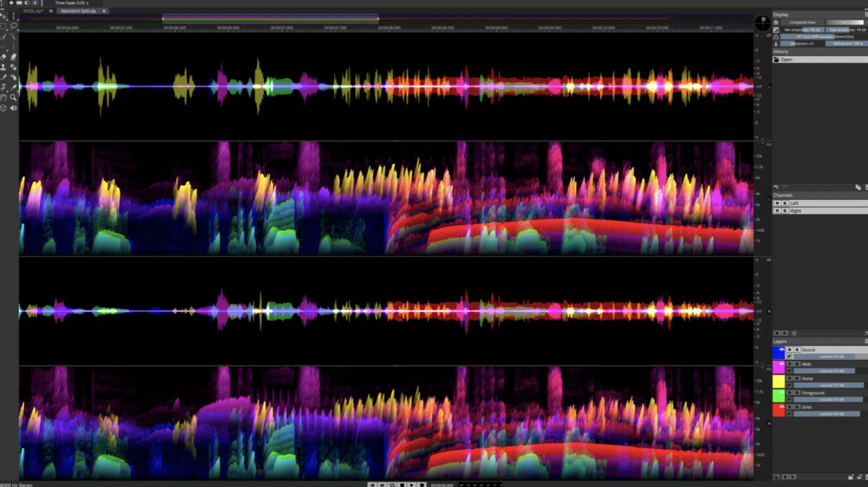The width and height of the screenshot is (868, 487).
Task: Select the speaker playback tool
Action: [x=14, y=107]
